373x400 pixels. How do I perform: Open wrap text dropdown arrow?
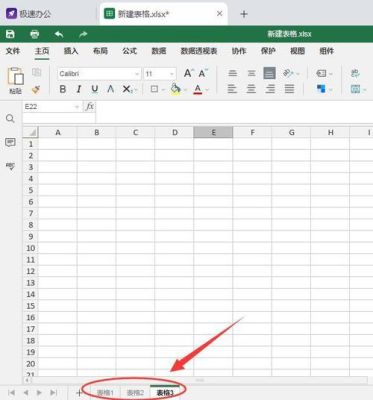(x=331, y=74)
